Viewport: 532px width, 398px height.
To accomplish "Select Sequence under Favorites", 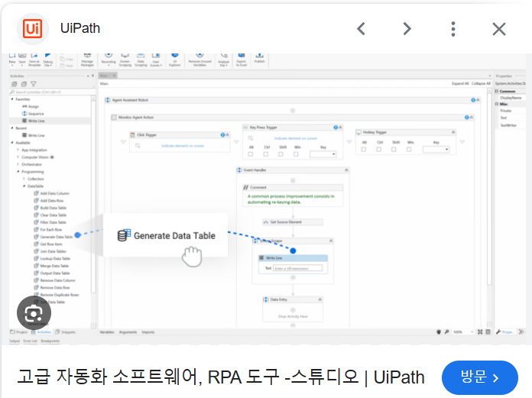I will tap(33, 114).
